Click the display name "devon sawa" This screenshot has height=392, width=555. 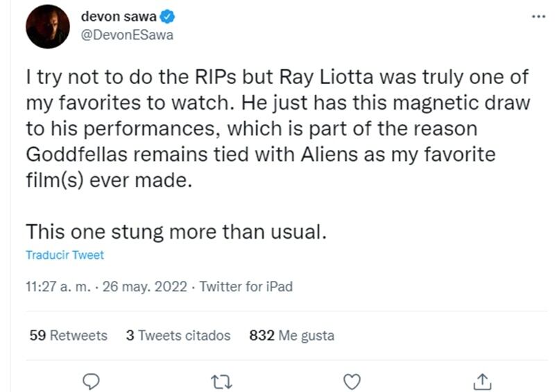119,17
